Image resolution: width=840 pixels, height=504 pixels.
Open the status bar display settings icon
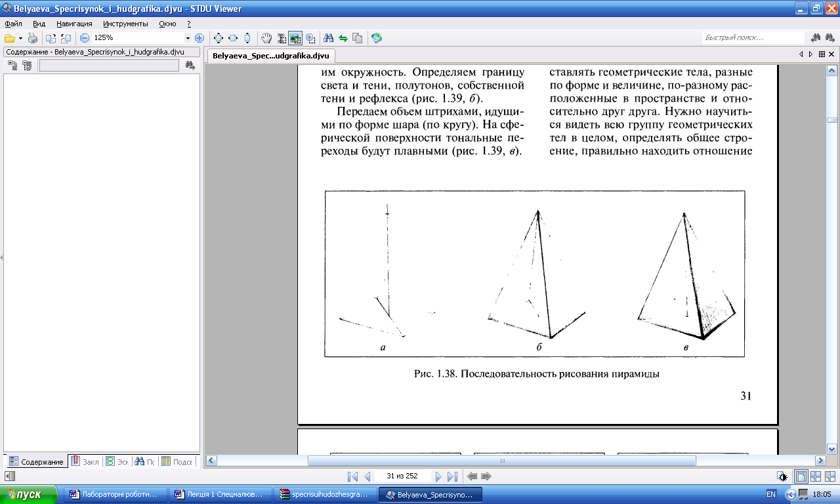(782, 476)
